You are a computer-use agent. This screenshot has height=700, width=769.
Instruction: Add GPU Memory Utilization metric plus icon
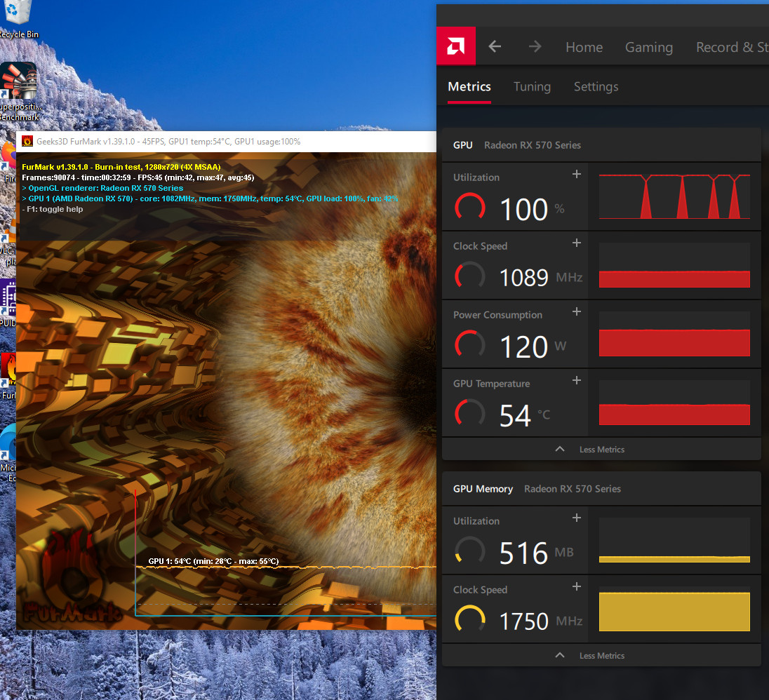point(577,518)
